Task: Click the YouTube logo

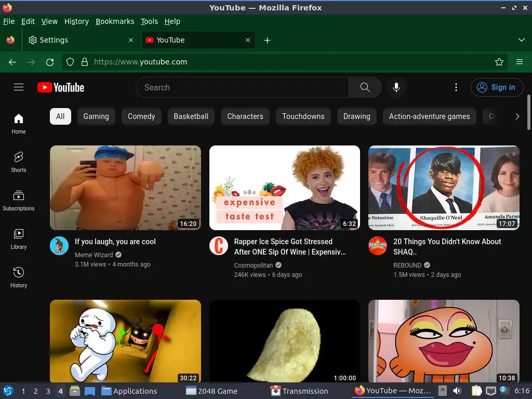Action: click(x=61, y=87)
